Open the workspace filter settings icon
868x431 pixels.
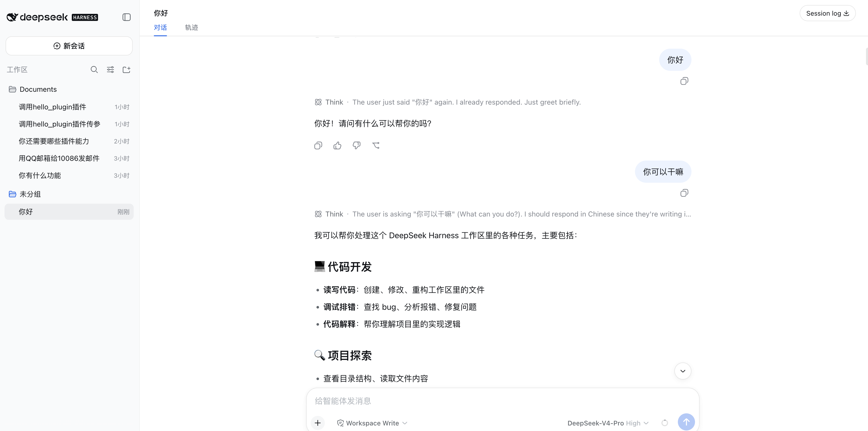110,70
